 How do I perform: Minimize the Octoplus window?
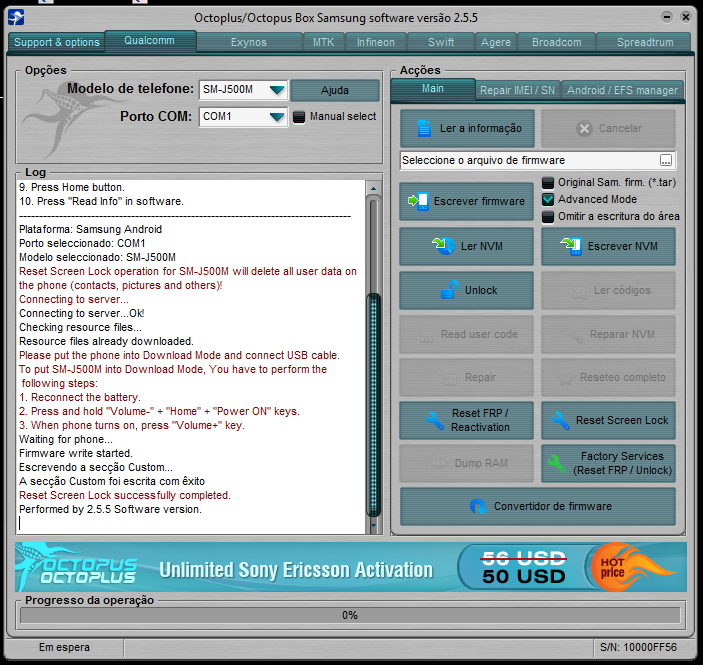(667, 17)
